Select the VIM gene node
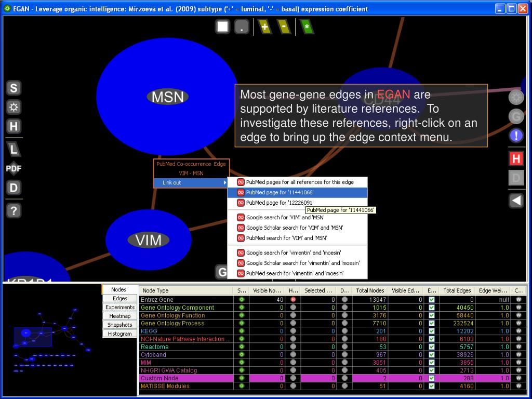Screen dimensions: 532x399 point(148,240)
